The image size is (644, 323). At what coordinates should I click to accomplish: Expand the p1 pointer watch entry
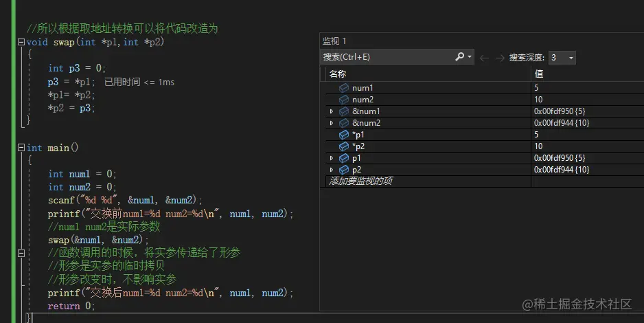[x=331, y=158]
